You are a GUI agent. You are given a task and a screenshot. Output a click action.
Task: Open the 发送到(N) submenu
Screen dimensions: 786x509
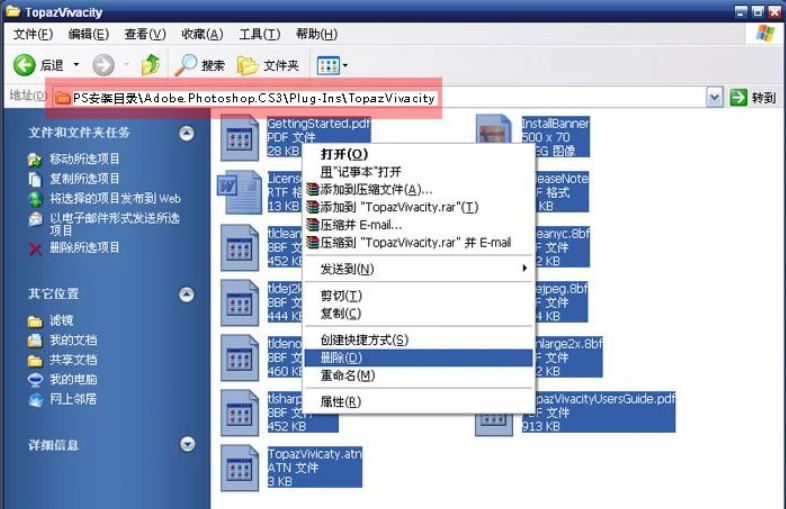pyautogui.click(x=419, y=269)
